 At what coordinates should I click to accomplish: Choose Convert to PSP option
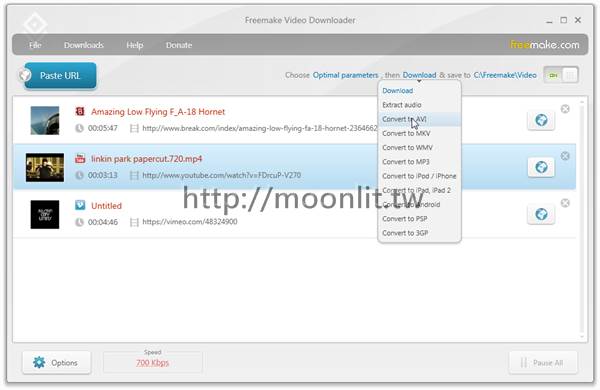pos(404,219)
